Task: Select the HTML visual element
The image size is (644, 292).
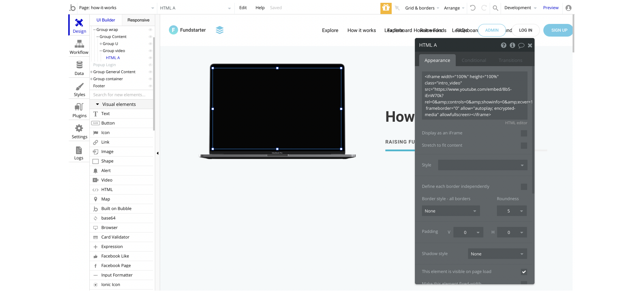Action: [122, 190]
